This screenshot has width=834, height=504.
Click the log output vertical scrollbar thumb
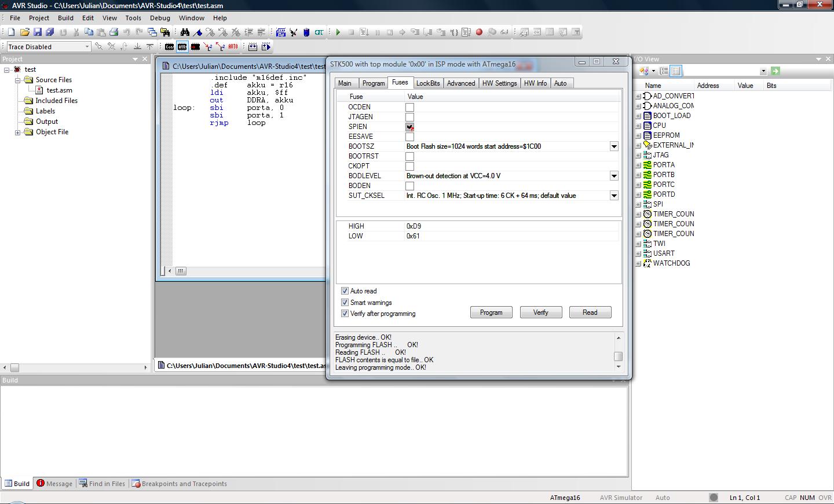(x=619, y=356)
